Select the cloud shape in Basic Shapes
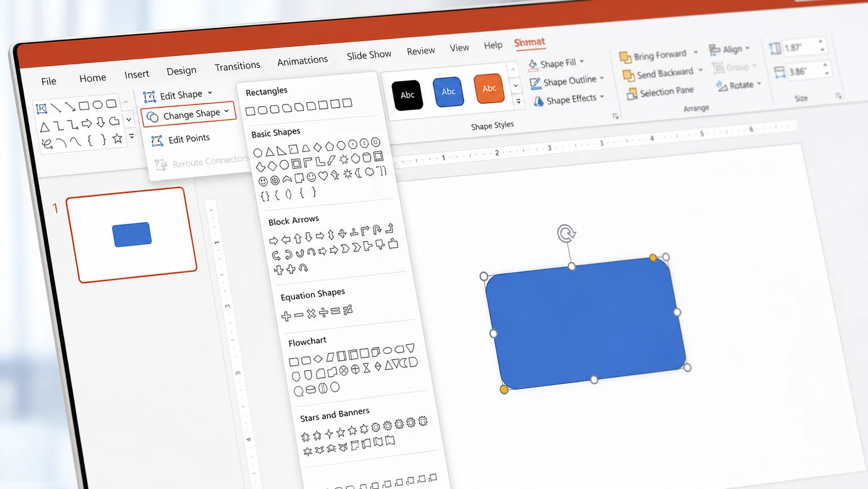This screenshot has width=868, height=489. coord(370,172)
